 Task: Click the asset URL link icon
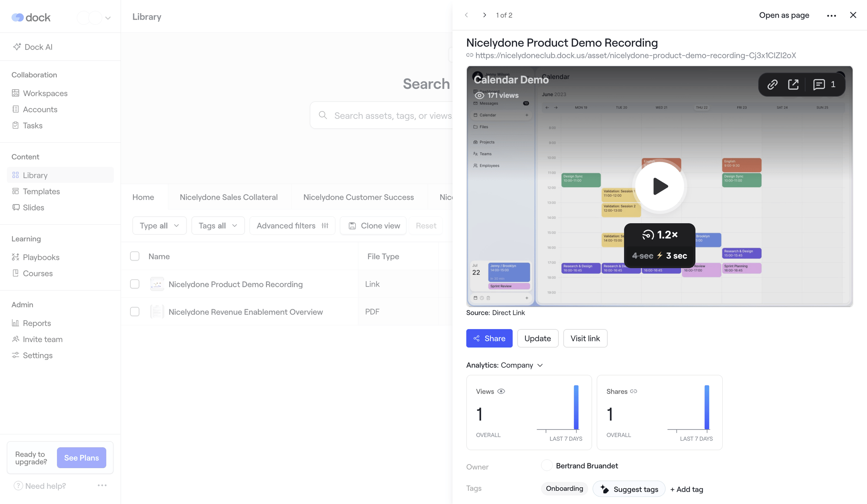470,55
